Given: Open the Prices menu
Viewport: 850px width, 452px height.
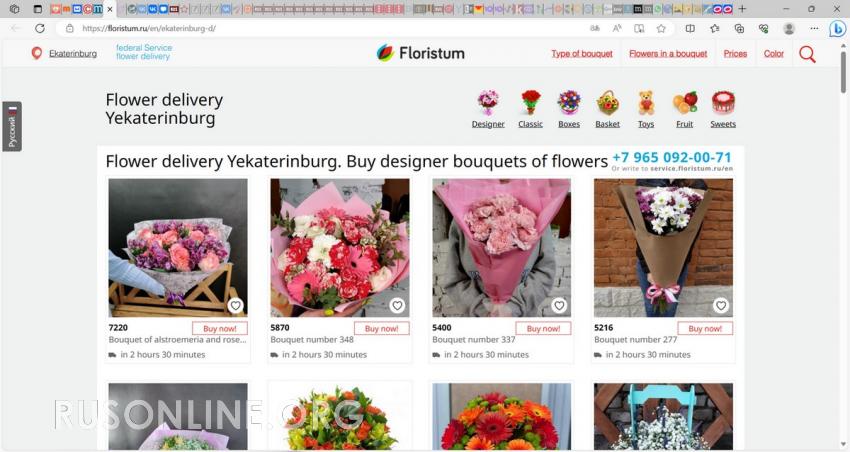Looking at the screenshot, I should 735,54.
